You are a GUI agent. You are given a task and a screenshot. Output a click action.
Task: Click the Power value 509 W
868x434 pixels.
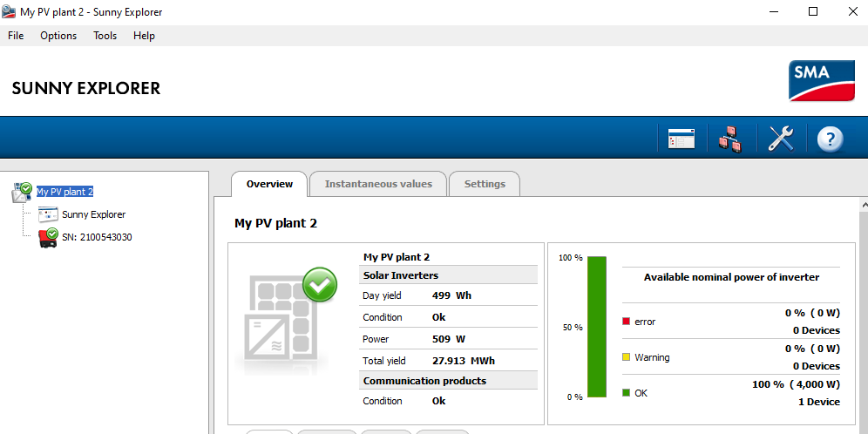[x=450, y=339]
